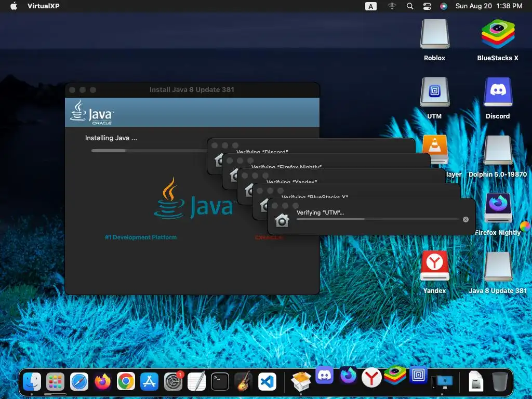This screenshot has height=399, width=532.
Task: Open the Yandex desktop volume
Action: click(x=435, y=267)
